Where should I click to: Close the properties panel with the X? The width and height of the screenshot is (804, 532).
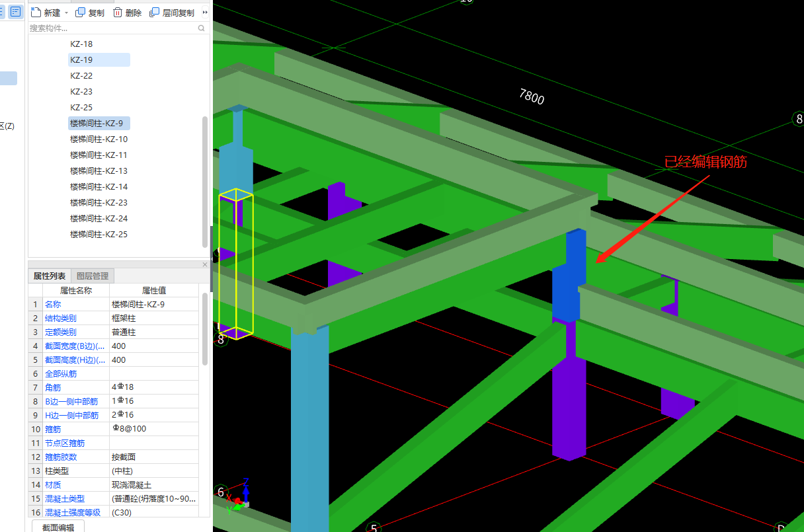[204, 264]
